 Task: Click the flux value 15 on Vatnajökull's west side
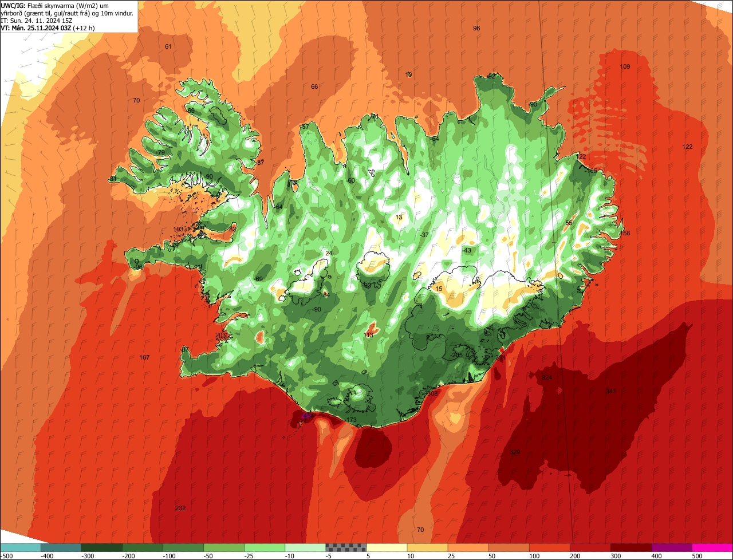coord(439,289)
